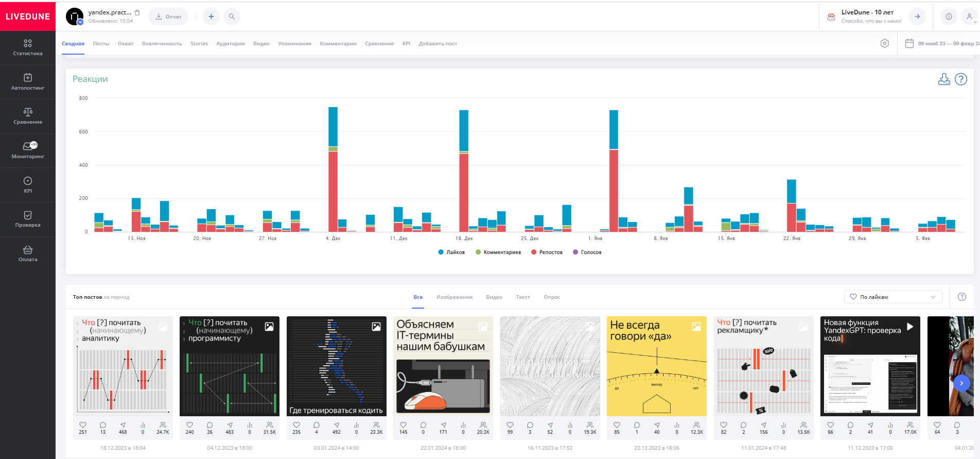Open Не всегда говори «да» post
The image size is (980, 459).
click(657, 366)
